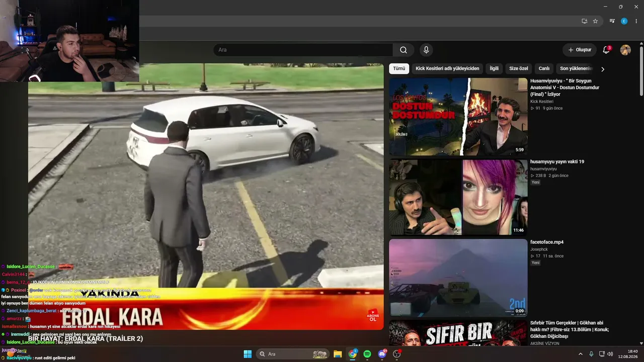The image size is (644, 362).
Task: Show more filter chips with the right arrow
Action: [603, 69]
